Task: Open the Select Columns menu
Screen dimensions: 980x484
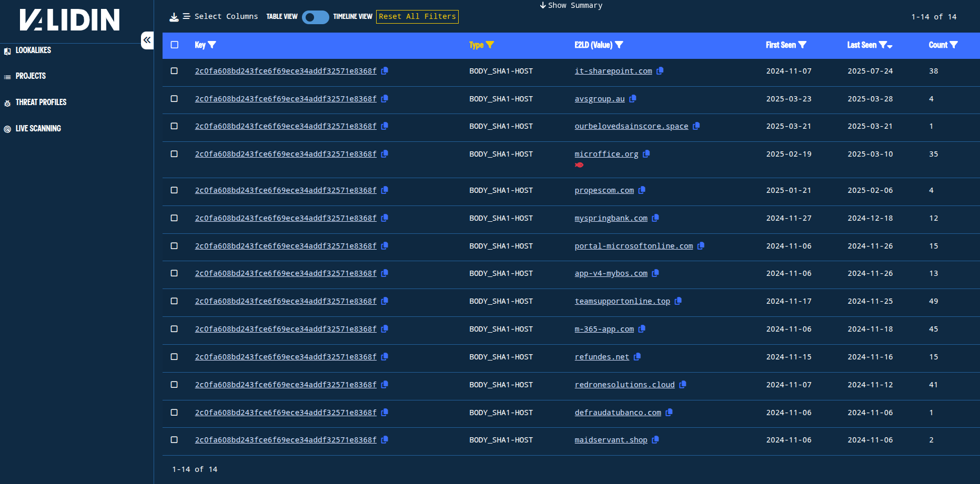Action: click(x=220, y=17)
